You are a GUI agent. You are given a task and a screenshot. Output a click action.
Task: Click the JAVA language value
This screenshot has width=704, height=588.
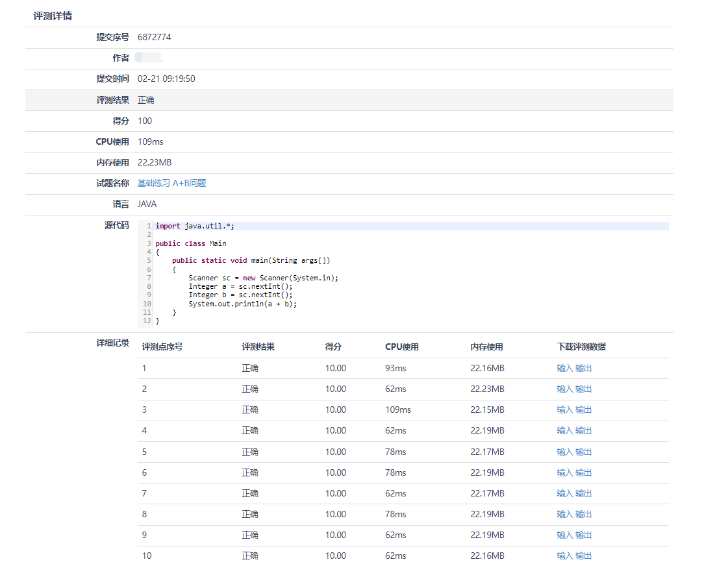[x=147, y=204]
